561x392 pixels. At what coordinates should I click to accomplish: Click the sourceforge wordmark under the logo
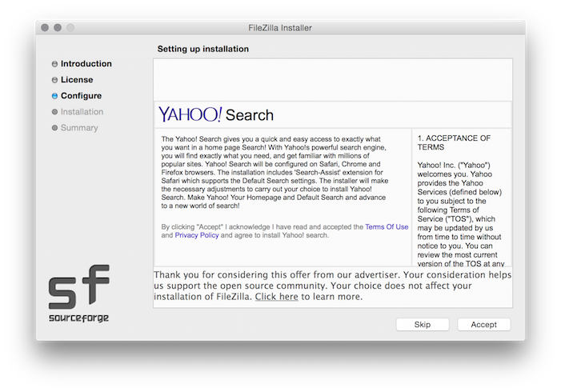click(x=78, y=318)
